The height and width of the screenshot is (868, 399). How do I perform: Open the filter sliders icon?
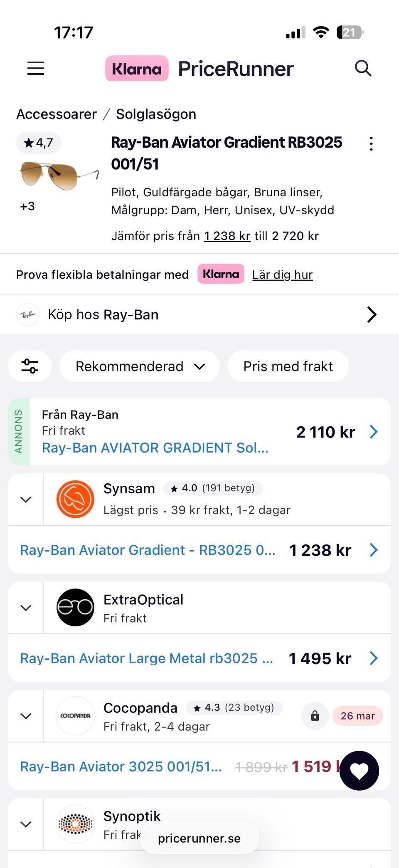[x=30, y=366]
